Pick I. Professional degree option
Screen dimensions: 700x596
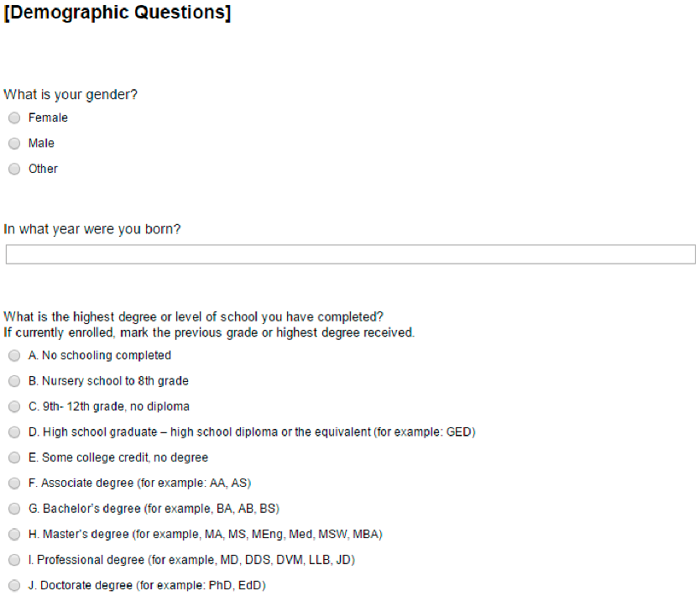(14, 560)
